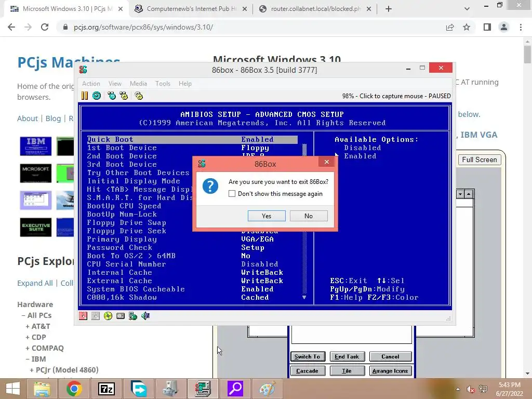Click the muted volume tray icon
Image resolution: width=532 pixels, height=399 pixels.
pos(470,389)
